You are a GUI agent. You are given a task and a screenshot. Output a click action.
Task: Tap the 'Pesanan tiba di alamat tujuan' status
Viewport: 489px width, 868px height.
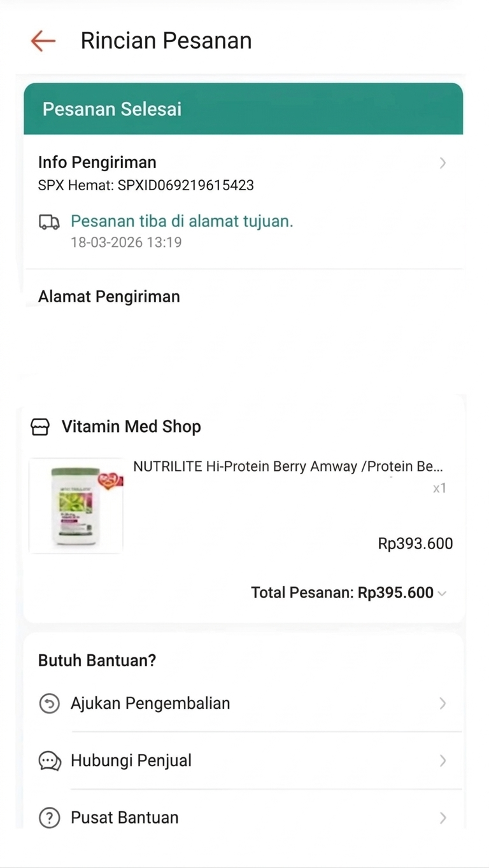click(181, 221)
